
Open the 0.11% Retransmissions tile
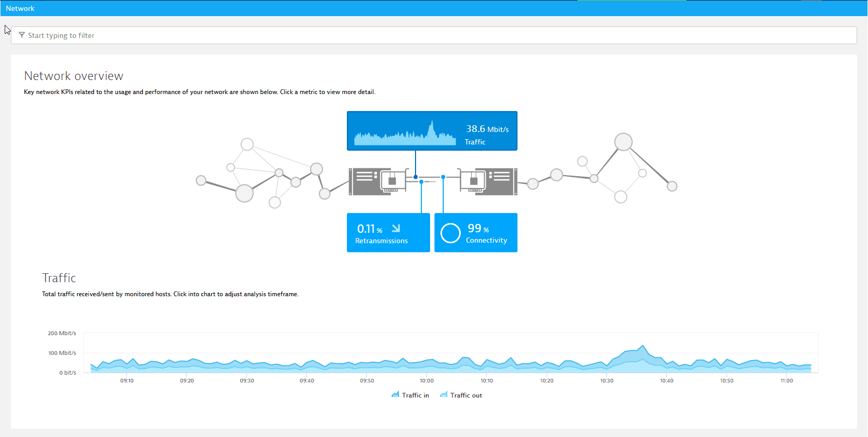point(388,233)
